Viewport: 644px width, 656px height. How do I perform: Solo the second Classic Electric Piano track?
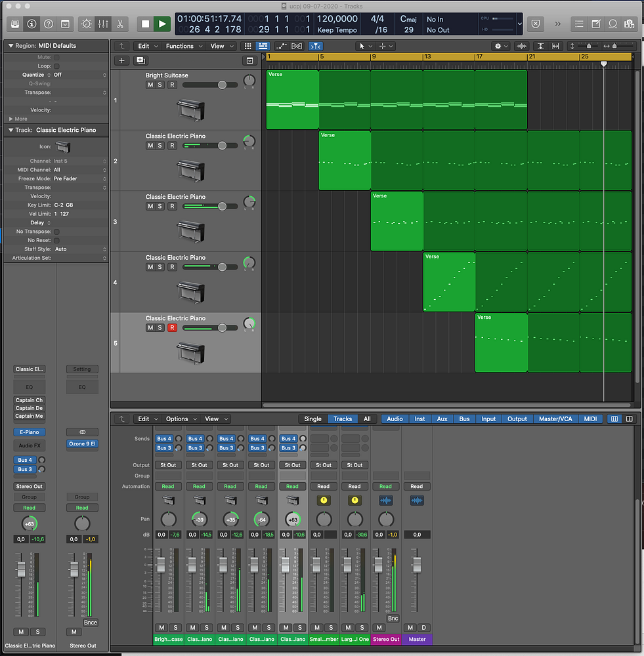coord(161,206)
